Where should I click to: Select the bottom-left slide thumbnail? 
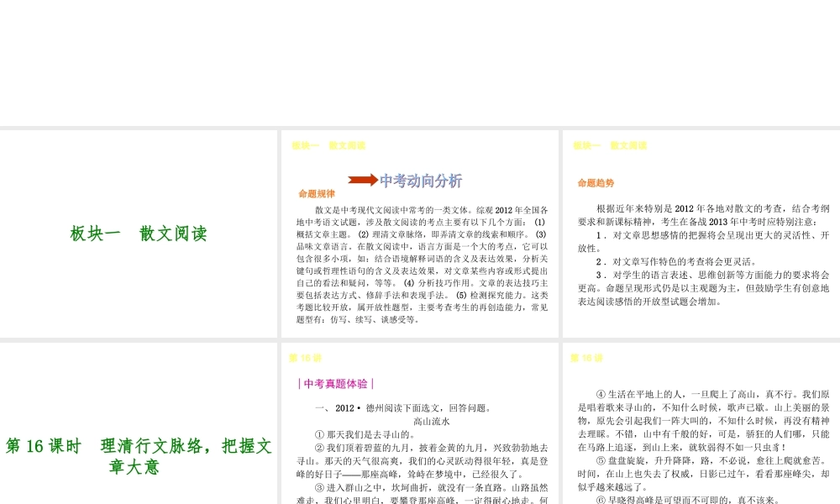pos(139,422)
